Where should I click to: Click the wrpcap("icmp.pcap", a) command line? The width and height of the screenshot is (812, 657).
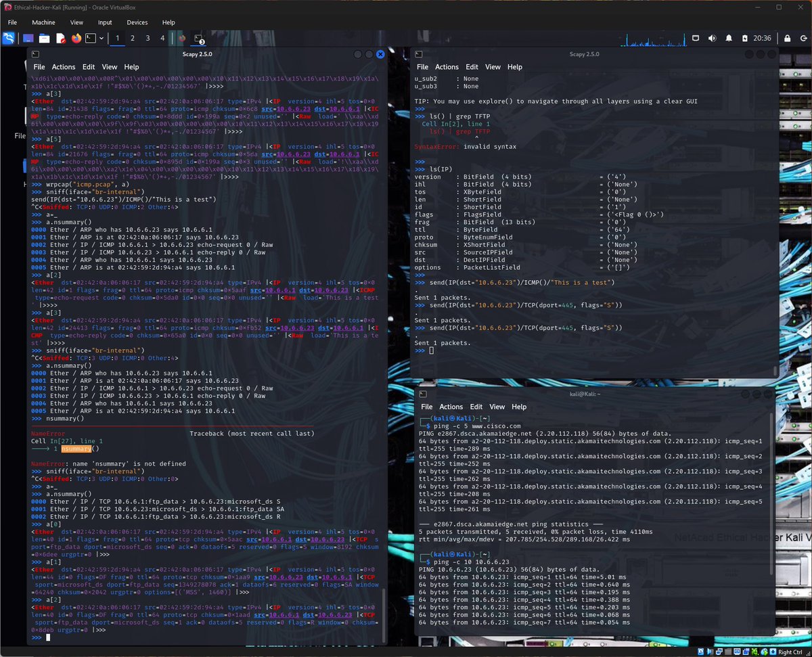click(87, 183)
